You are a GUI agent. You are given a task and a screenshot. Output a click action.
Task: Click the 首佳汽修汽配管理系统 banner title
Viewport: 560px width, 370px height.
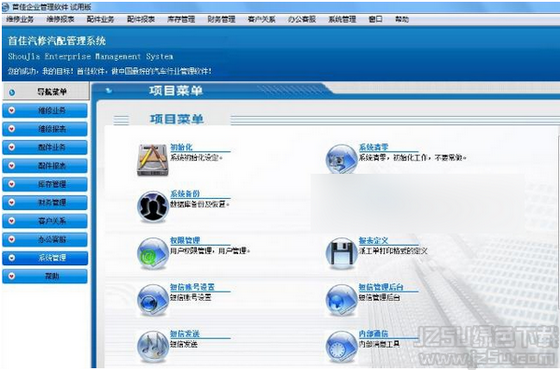57,41
